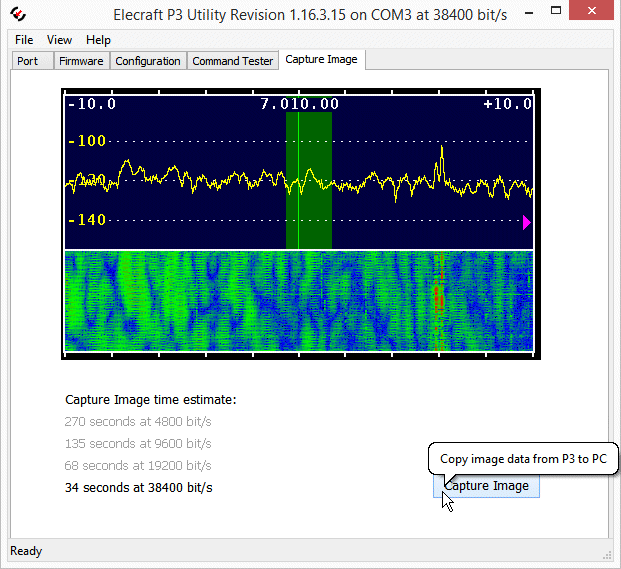The width and height of the screenshot is (621, 569).
Task: Minimize the P3 Utility window
Action: point(528,13)
